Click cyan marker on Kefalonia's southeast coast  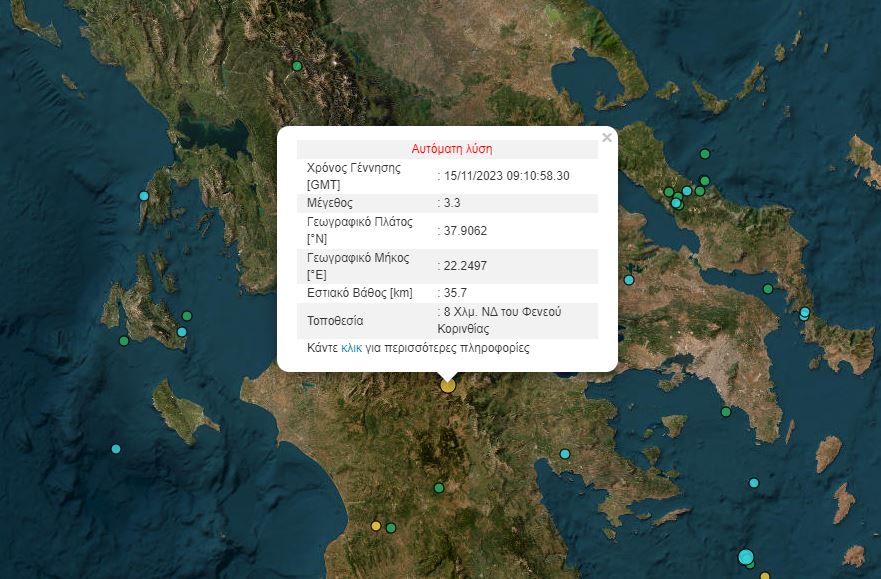click(182, 332)
